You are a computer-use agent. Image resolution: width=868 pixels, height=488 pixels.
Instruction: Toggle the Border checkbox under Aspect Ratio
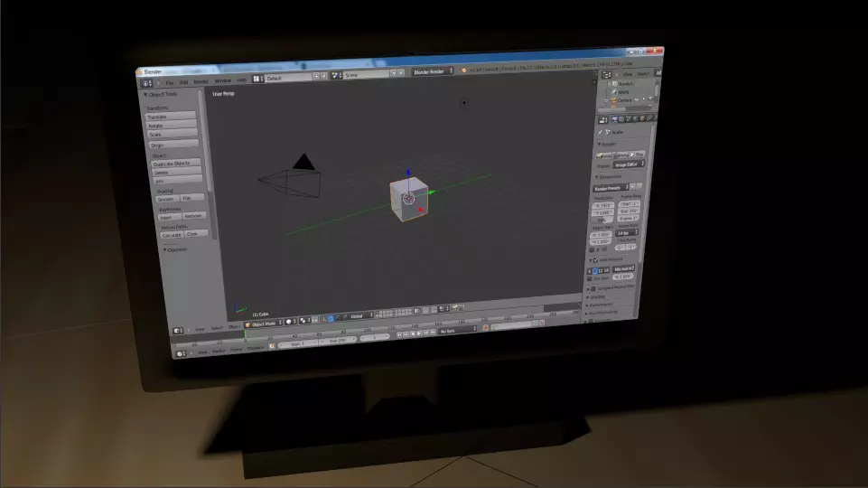[x=592, y=249]
